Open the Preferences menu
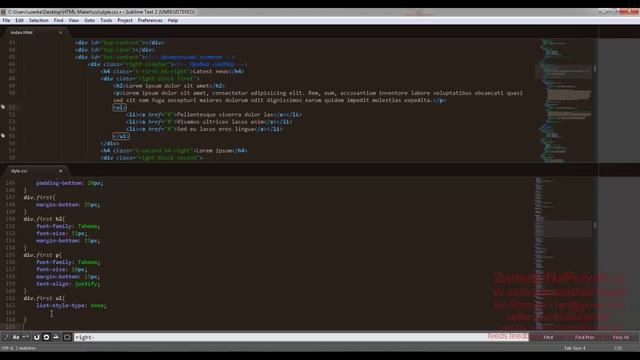This screenshot has width=640, height=360. coord(150,20)
